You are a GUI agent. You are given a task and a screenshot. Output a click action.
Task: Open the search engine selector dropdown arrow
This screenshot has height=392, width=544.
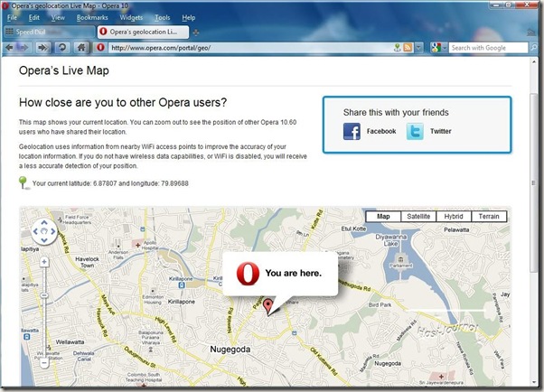pos(445,48)
